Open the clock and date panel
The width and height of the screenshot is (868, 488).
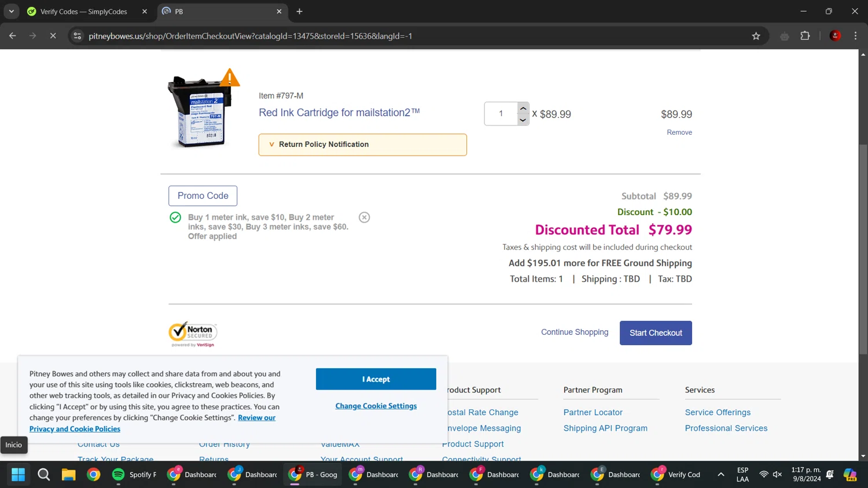pos(806,475)
